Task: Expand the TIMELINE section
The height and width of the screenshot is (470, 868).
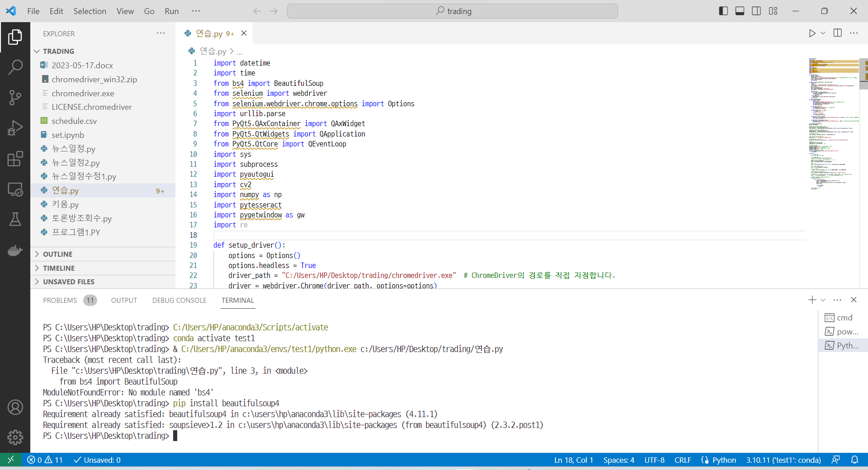Action: tap(59, 268)
